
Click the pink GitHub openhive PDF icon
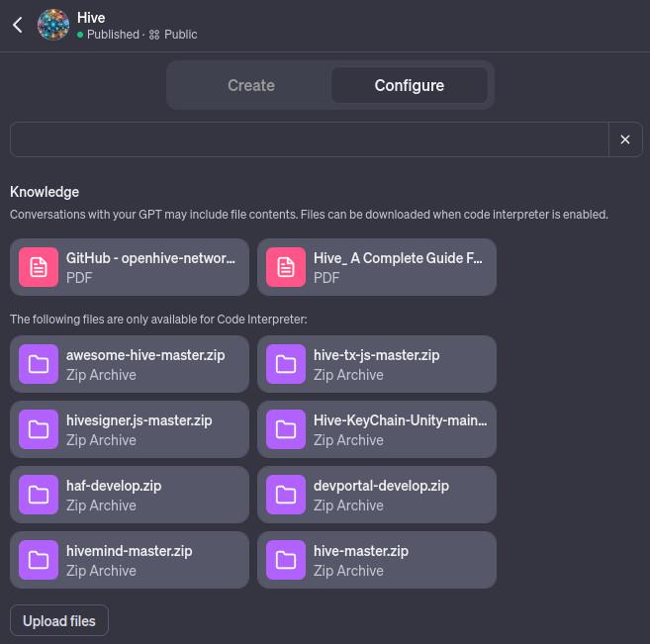coord(39,267)
